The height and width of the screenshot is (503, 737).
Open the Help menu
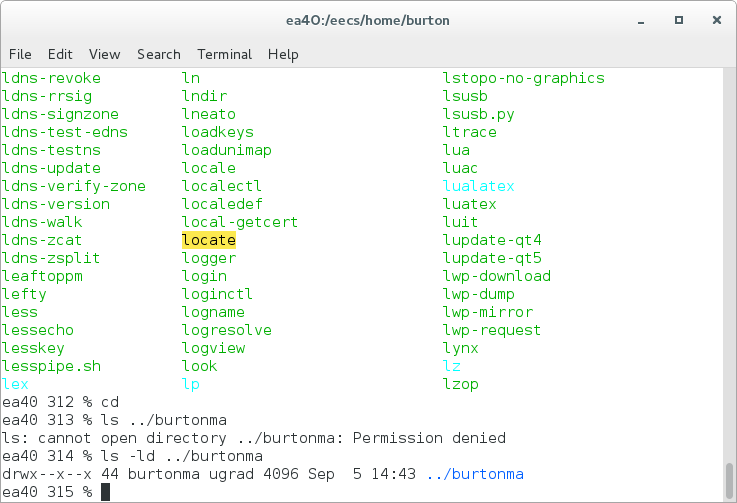[x=283, y=55]
